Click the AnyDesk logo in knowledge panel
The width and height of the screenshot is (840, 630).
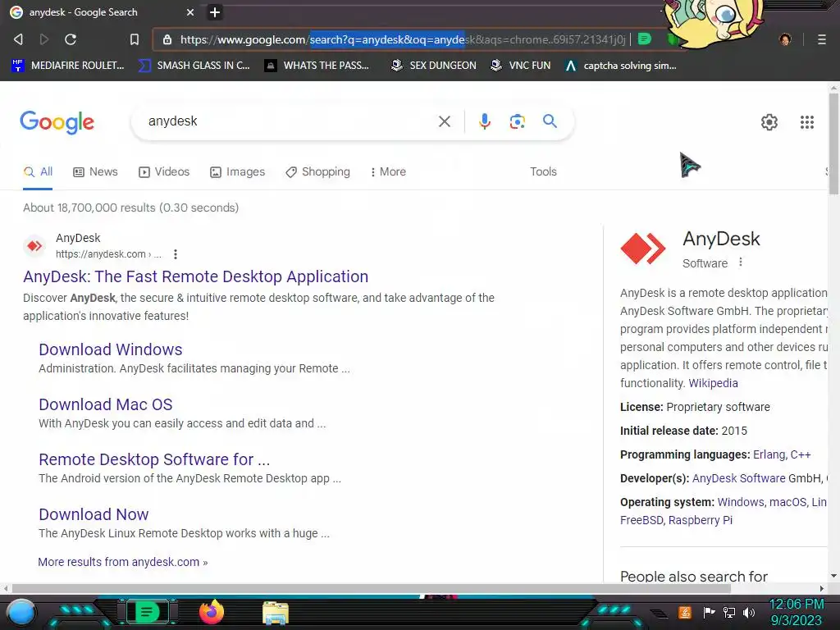coord(642,249)
